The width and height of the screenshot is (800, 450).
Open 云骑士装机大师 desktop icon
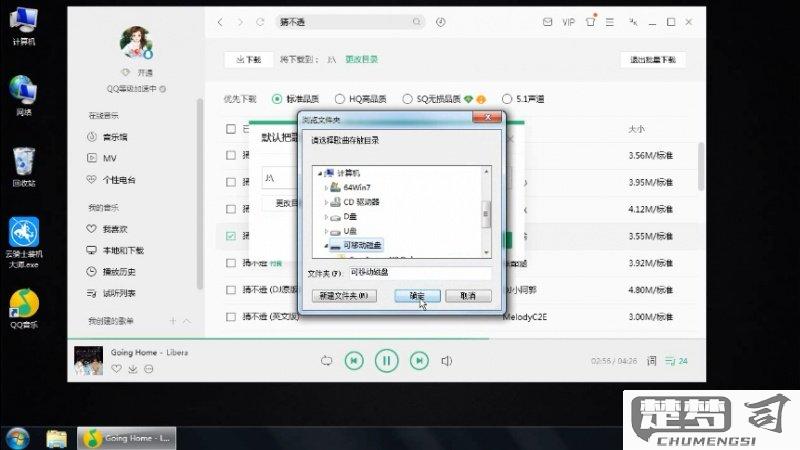point(23,243)
